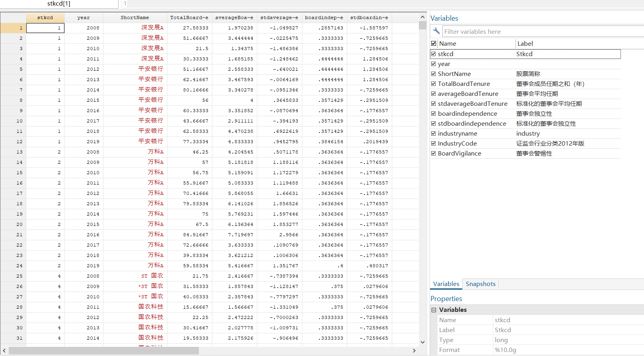Viewport: 644px width, 356px height.
Task: Uncheck the stkcd variable checkbox
Action: point(434,54)
